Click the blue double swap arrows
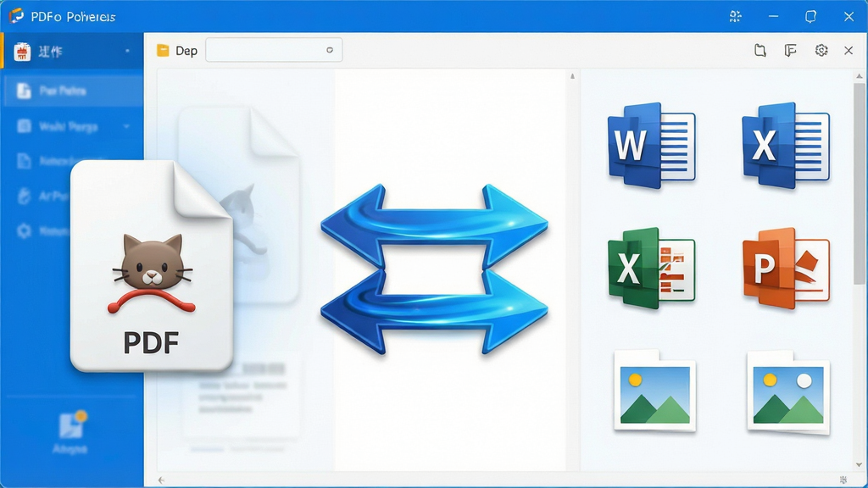The image size is (868, 488). [435, 269]
